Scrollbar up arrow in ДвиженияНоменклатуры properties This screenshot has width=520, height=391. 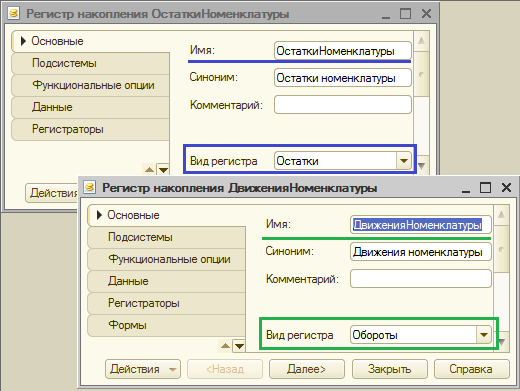pos(501,215)
